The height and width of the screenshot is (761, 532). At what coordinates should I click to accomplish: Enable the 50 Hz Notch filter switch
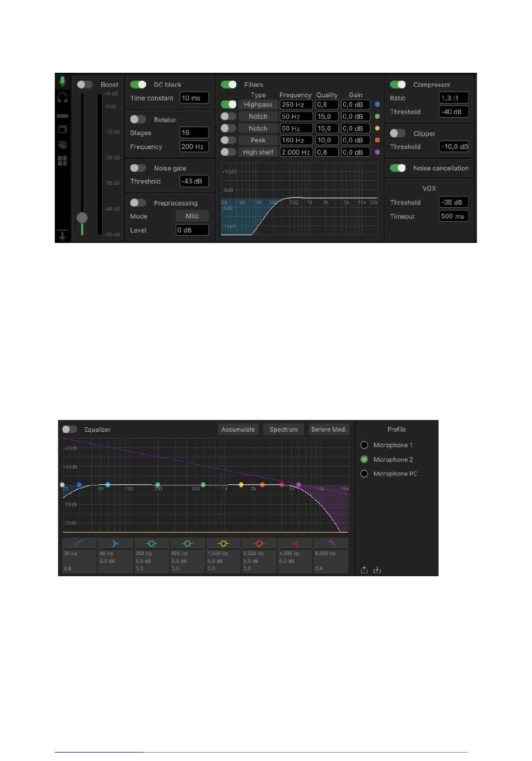click(228, 116)
